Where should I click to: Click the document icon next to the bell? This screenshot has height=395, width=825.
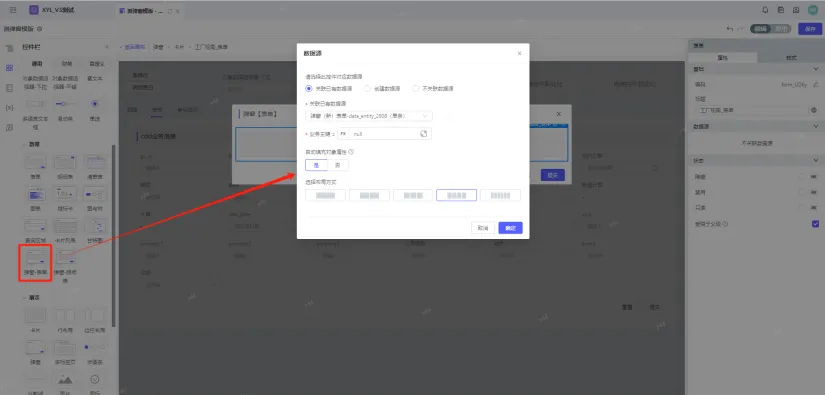point(781,9)
